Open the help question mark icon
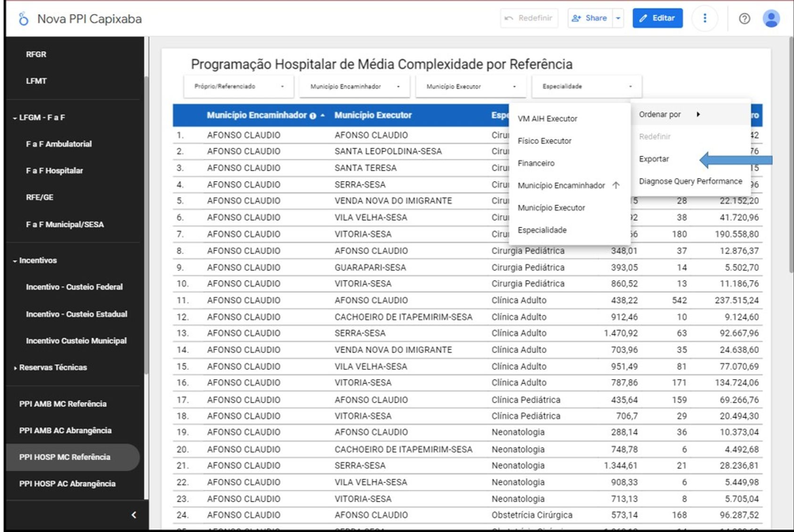 [744, 18]
